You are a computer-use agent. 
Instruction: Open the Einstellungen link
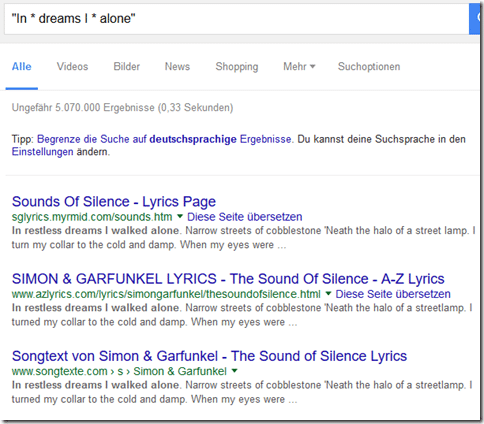coord(42,152)
